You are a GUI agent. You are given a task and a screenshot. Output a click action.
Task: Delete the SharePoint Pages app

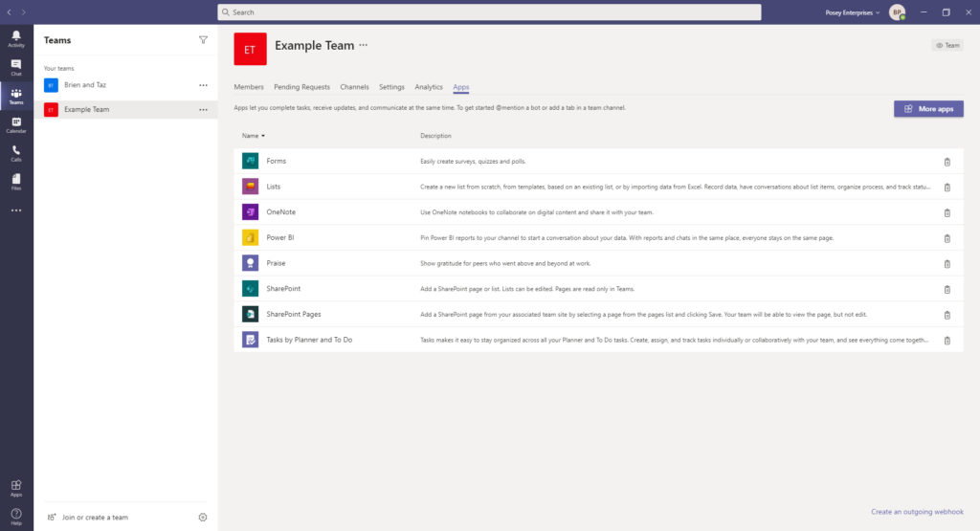tap(947, 316)
